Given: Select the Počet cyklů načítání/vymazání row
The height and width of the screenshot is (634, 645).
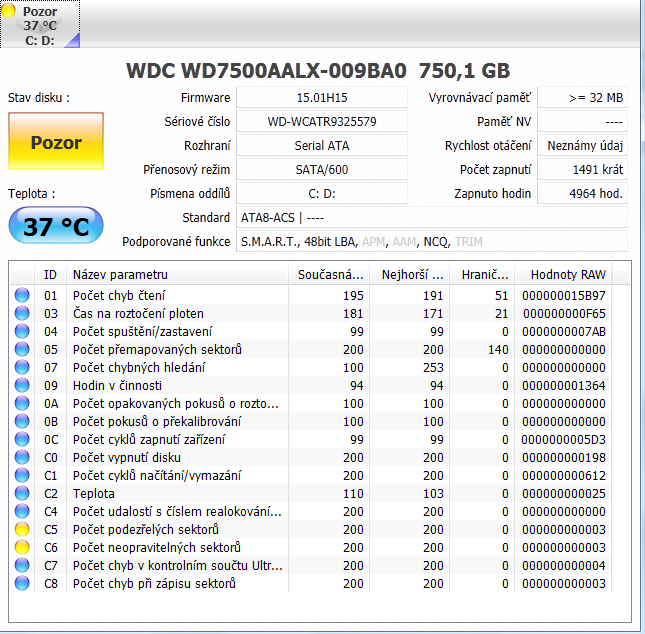Looking at the screenshot, I should [x=311, y=475].
